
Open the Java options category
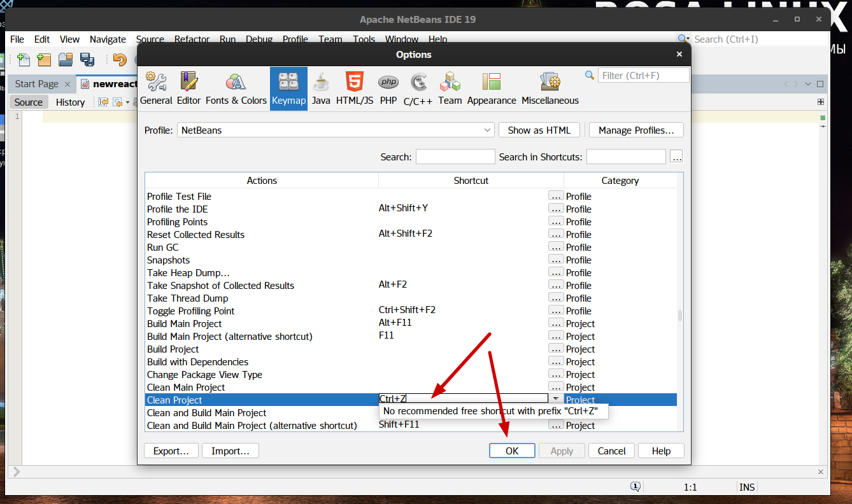click(x=321, y=88)
